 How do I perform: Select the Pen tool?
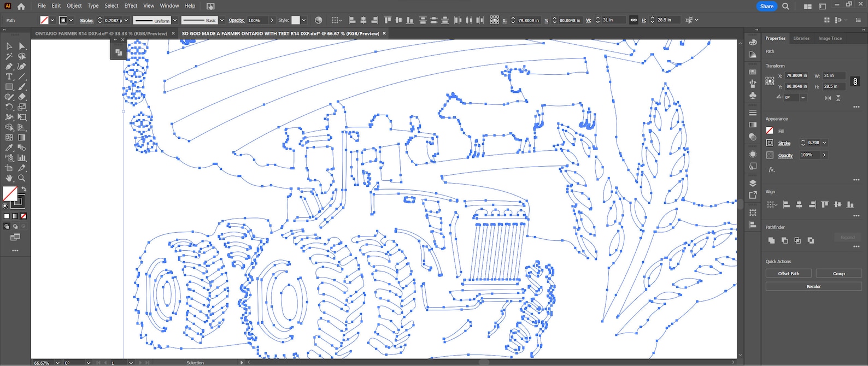[9, 67]
